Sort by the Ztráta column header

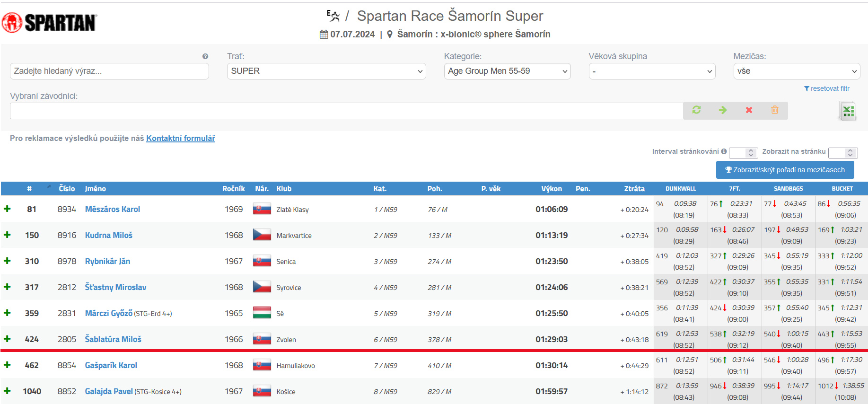point(634,188)
